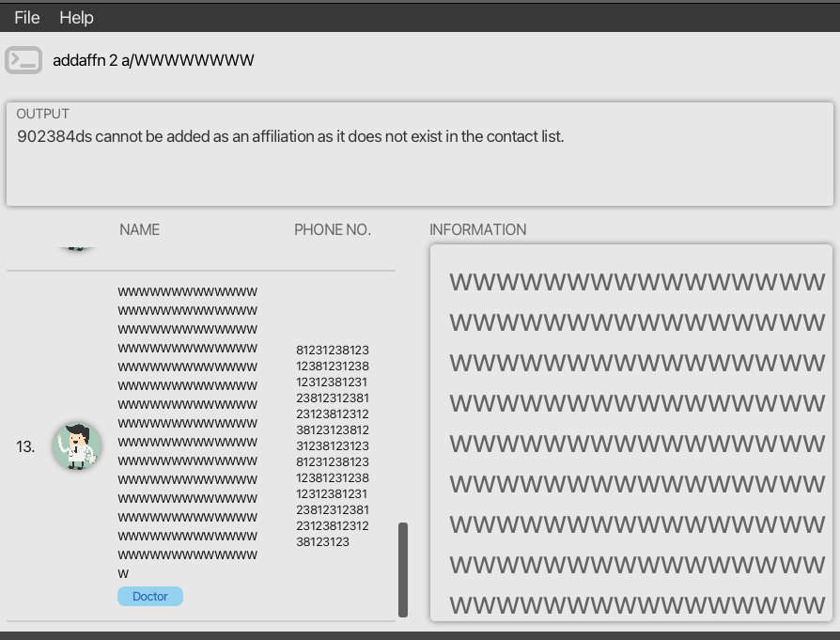The width and height of the screenshot is (840, 640).
Task: Open the File menu
Action: (x=27, y=18)
